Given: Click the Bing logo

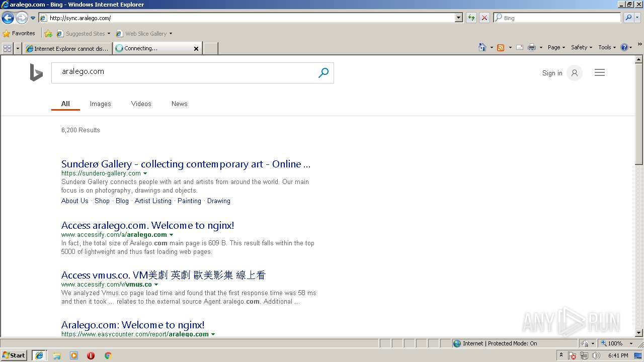Looking at the screenshot, I should [x=36, y=72].
